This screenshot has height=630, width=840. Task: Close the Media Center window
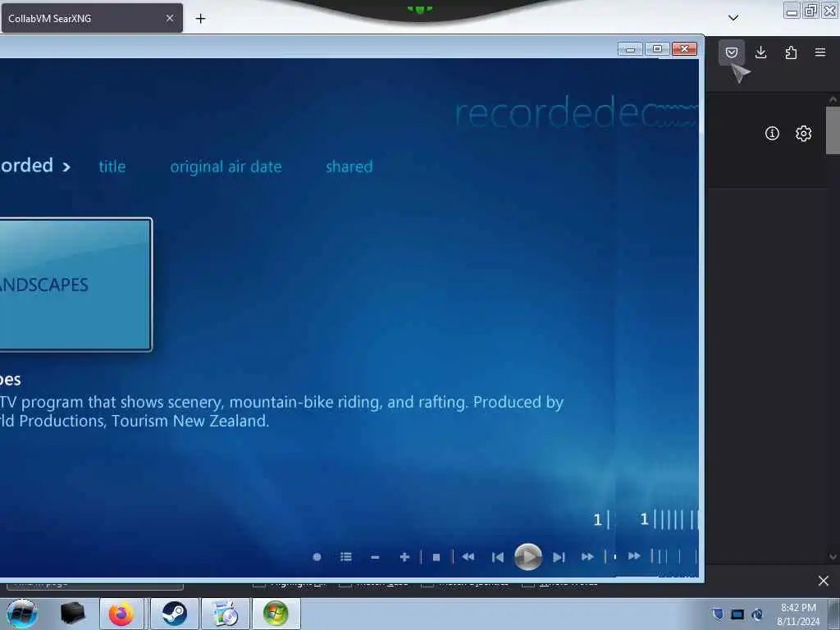tap(684, 49)
